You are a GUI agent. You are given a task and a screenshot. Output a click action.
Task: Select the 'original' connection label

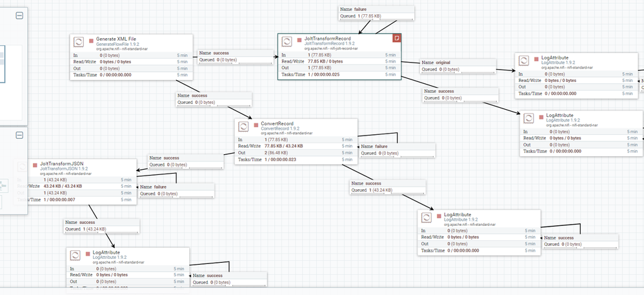[x=458, y=66]
